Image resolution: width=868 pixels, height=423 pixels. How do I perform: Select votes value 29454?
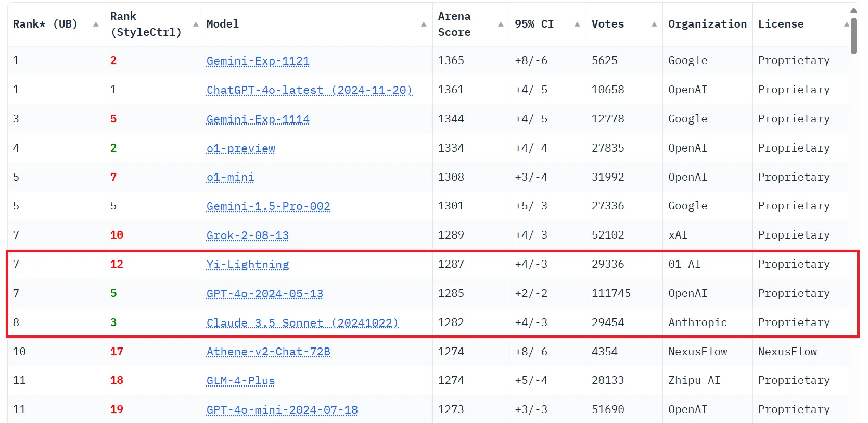point(608,322)
